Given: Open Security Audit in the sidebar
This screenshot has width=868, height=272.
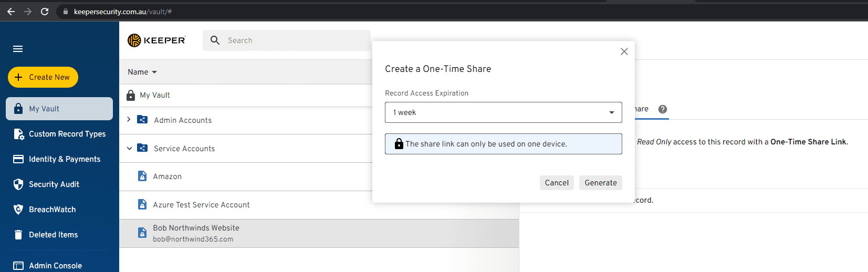Looking at the screenshot, I should click(x=54, y=184).
